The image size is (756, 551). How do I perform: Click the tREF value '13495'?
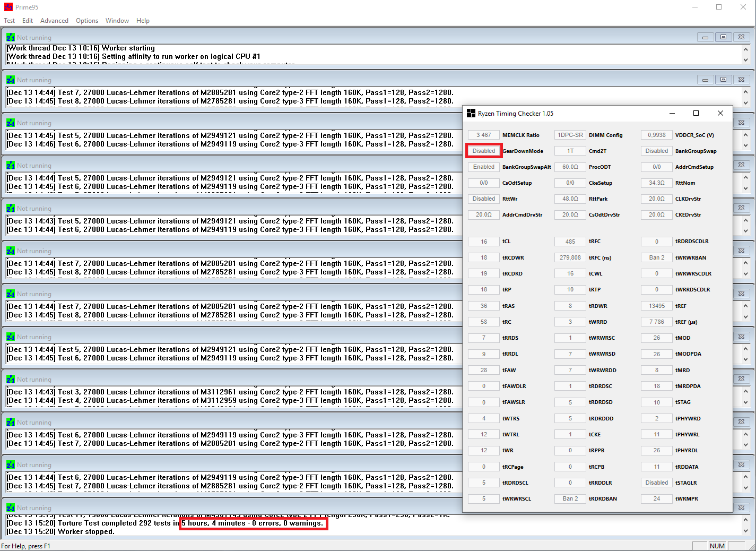[x=657, y=306]
